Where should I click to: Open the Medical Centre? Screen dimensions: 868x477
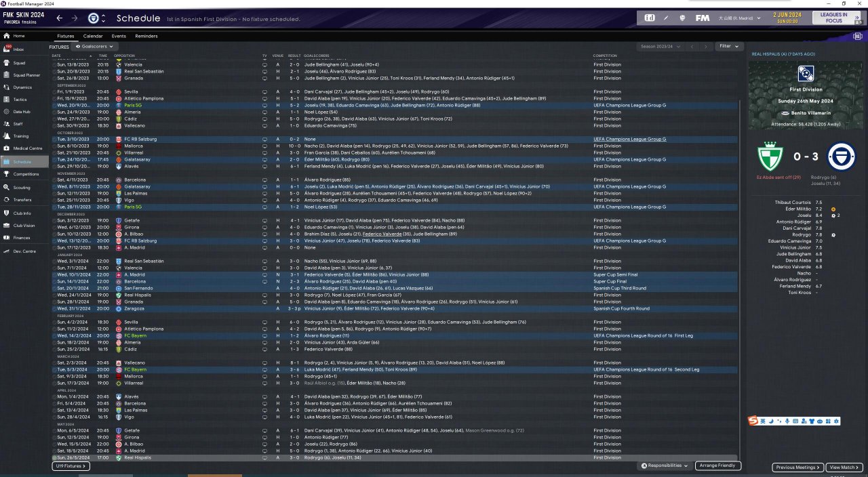(x=24, y=149)
